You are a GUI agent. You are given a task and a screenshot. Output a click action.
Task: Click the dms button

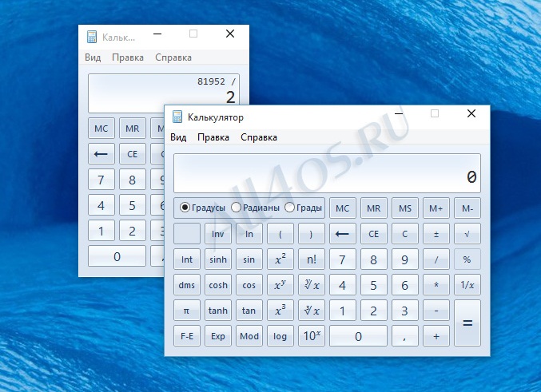(x=187, y=285)
